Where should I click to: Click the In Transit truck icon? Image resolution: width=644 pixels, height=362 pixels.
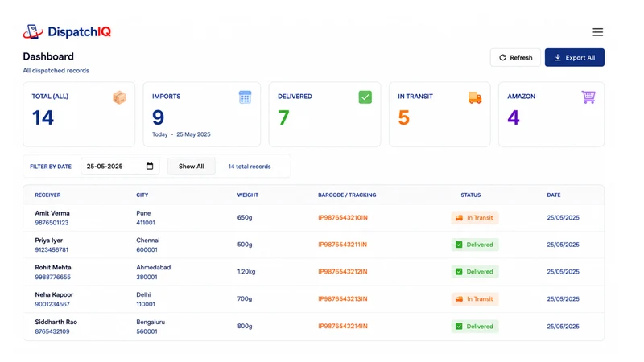(475, 97)
